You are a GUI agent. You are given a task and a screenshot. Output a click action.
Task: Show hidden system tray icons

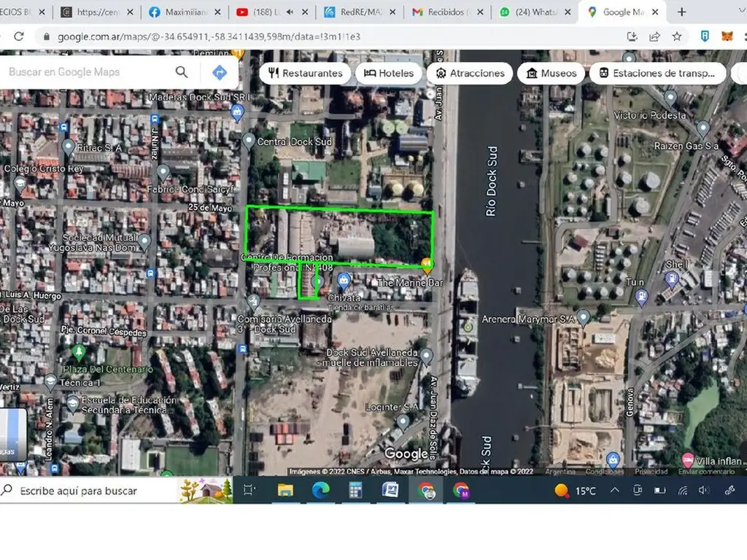pyautogui.click(x=615, y=491)
